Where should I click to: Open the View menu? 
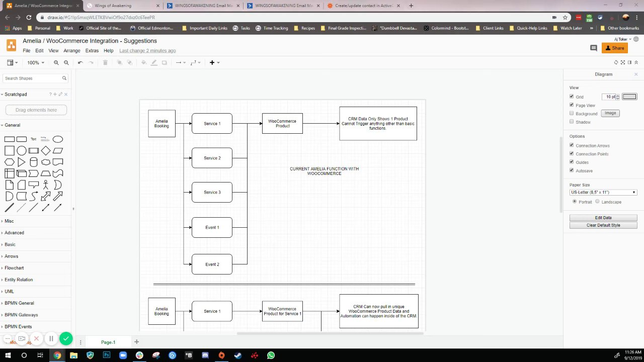coord(53,51)
